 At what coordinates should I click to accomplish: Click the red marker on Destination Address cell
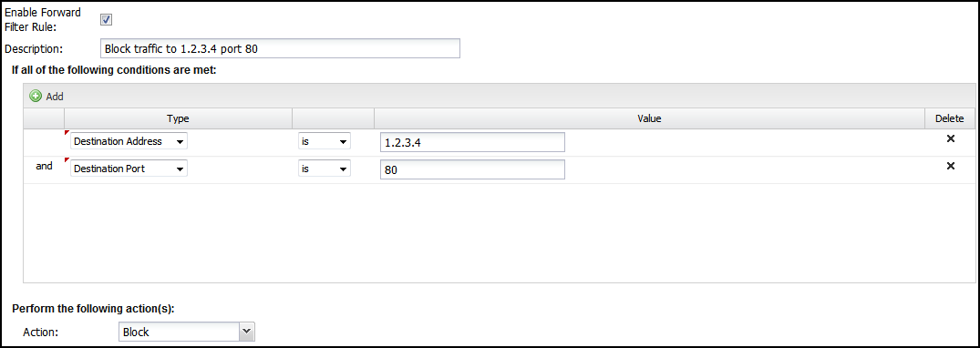67,132
